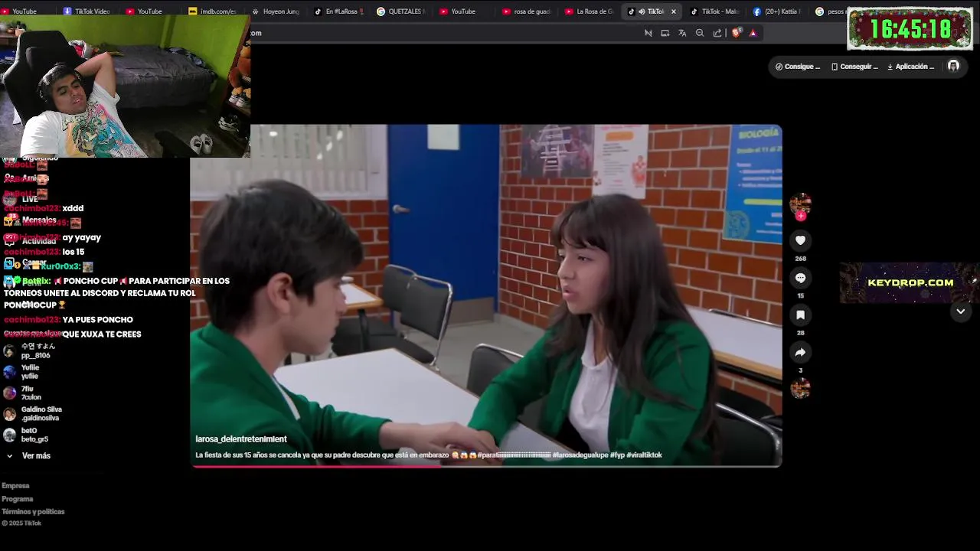Screen dimensions: 980x551
Task: Click the KEYDROP.COM banner
Action: click(x=910, y=282)
